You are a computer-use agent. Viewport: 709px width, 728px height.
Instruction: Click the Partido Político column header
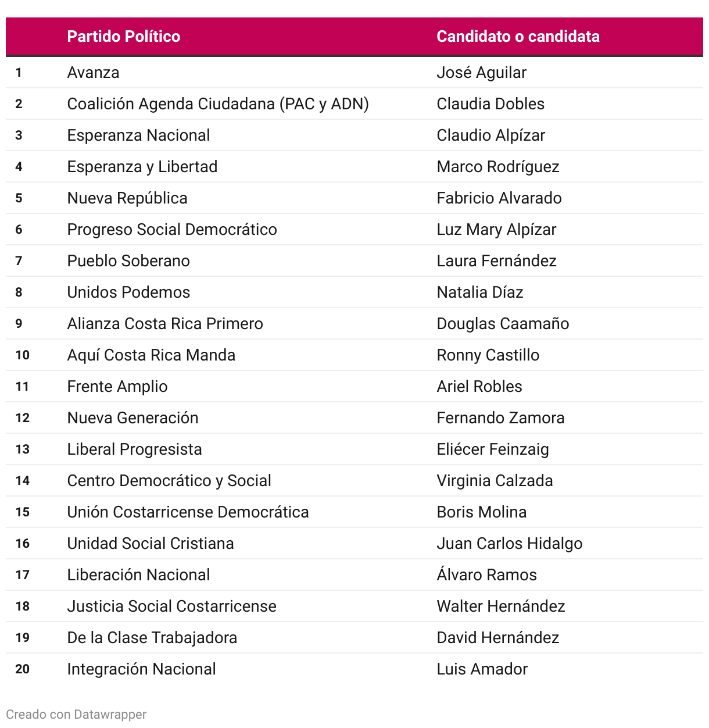[x=123, y=37]
